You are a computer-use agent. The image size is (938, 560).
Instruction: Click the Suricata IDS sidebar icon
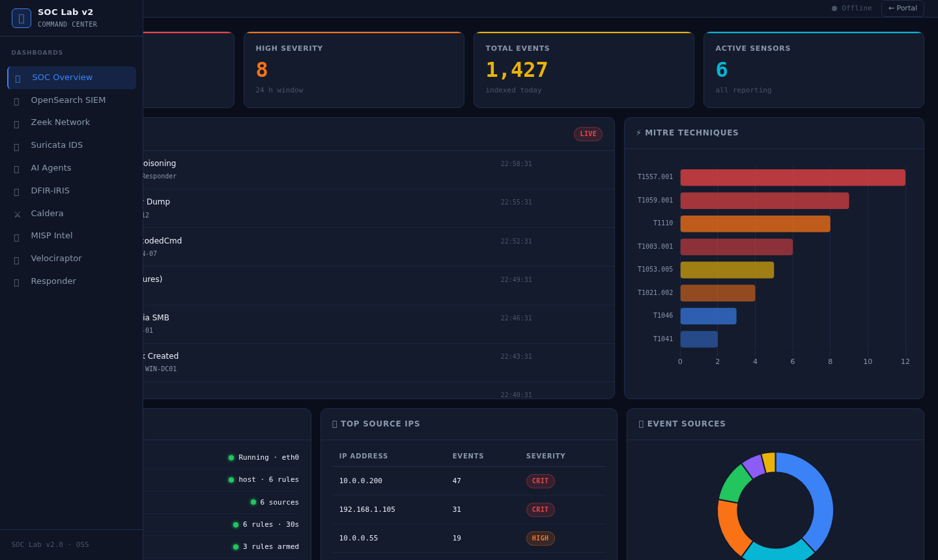point(16,145)
